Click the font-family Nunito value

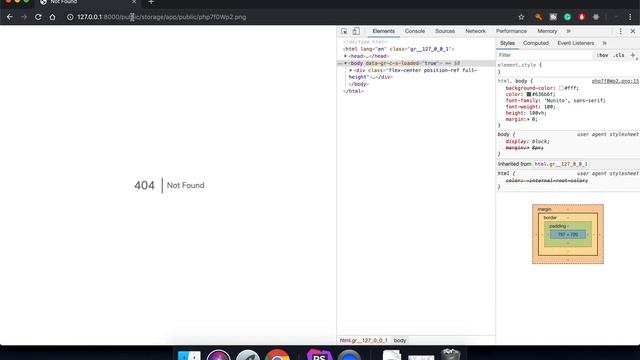575,100
